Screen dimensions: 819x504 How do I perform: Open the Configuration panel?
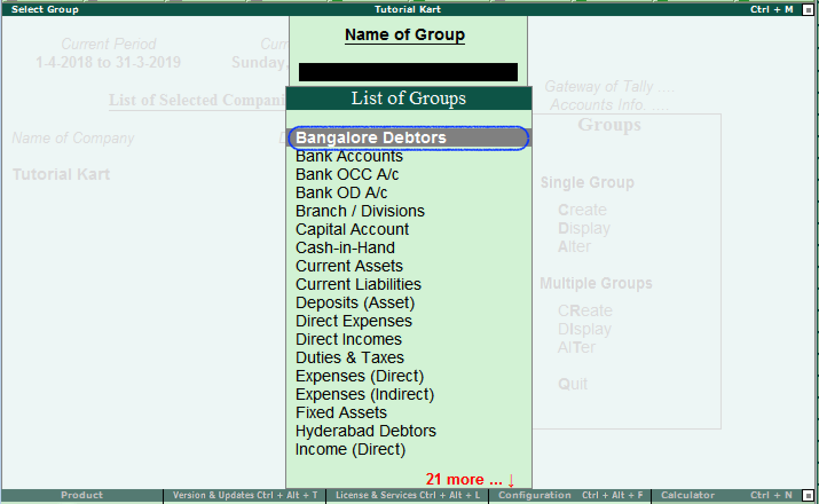[x=534, y=495]
